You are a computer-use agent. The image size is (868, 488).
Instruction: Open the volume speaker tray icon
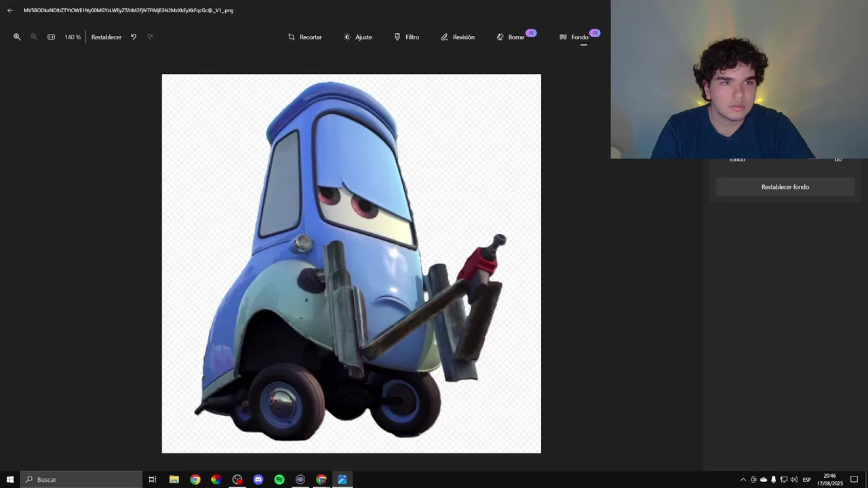(x=794, y=479)
